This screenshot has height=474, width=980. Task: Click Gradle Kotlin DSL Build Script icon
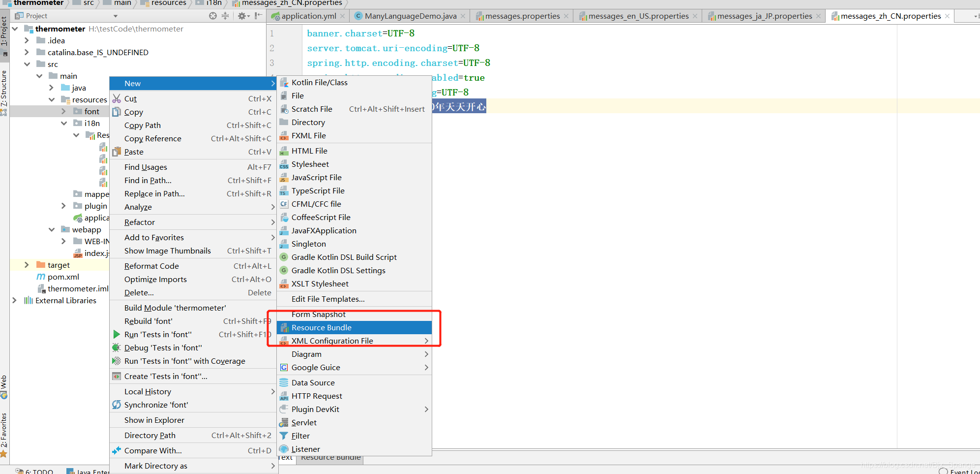[x=284, y=257]
